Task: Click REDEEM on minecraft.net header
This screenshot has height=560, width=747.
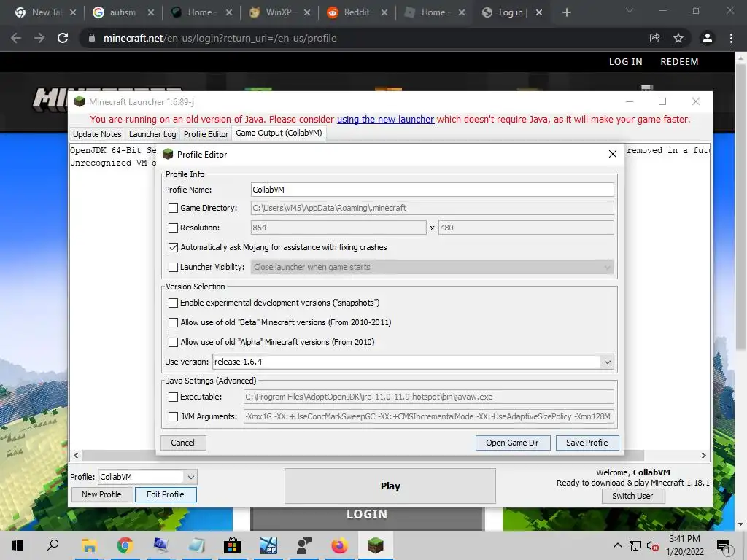Action: tap(679, 61)
